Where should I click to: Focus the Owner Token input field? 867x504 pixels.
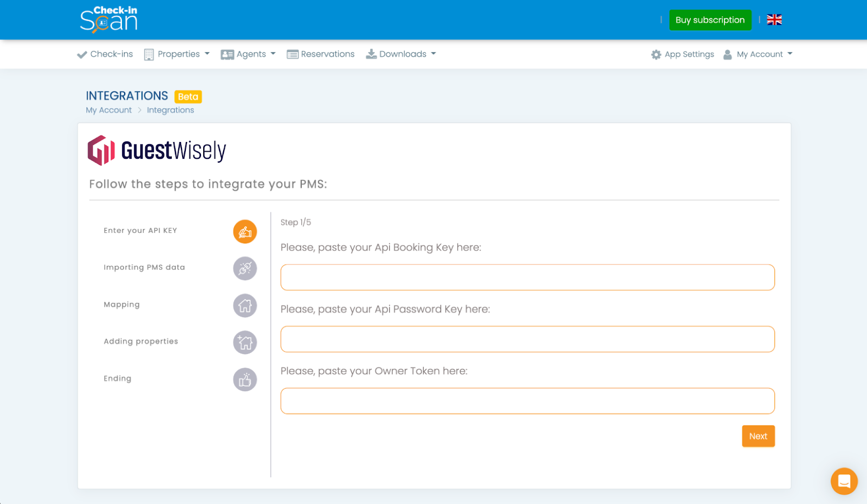click(528, 401)
